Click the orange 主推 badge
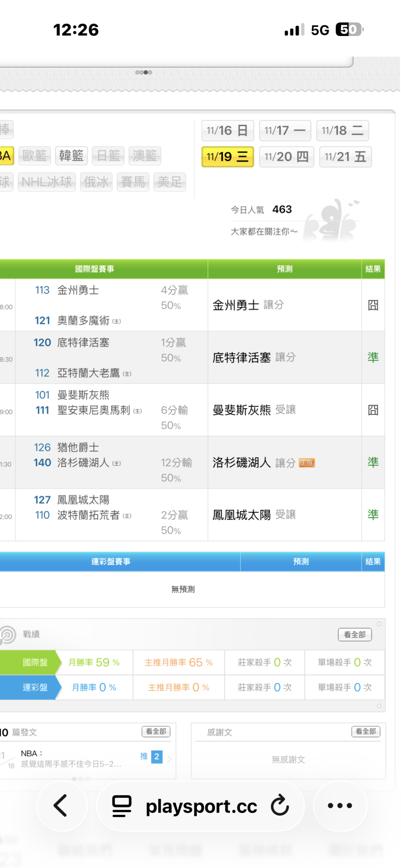 307,463
